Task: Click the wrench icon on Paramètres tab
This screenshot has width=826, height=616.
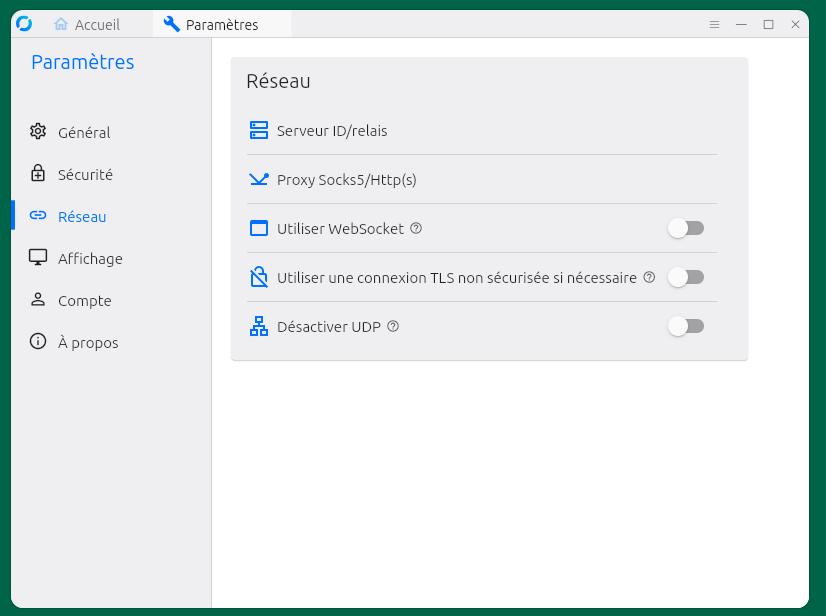Action: [172, 24]
